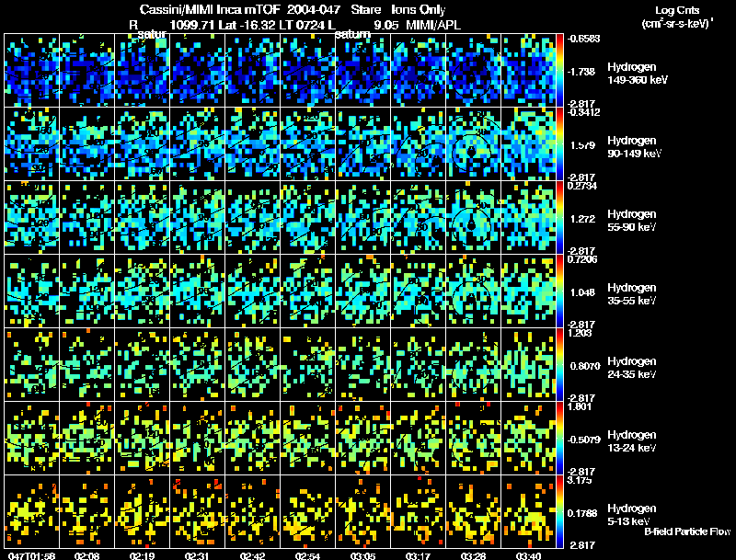Click the 1.272 color scale value
Image resolution: width=736 pixels, height=560 pixels.
[583, 219]
